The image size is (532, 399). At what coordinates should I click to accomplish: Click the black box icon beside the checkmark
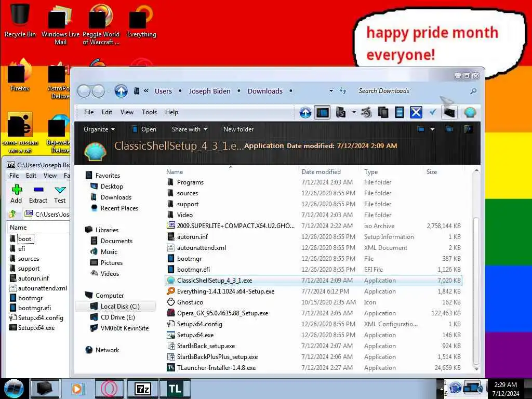tap(449, 113)
